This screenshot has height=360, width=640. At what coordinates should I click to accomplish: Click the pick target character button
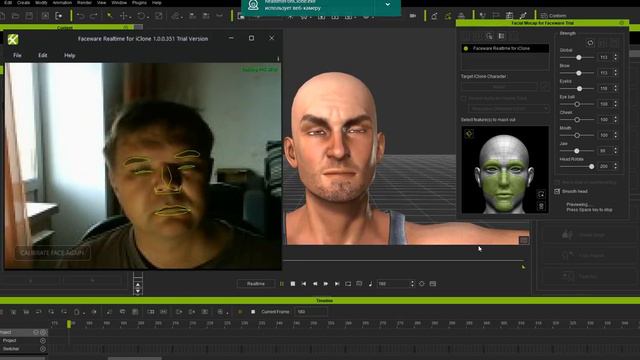point(544,87)
